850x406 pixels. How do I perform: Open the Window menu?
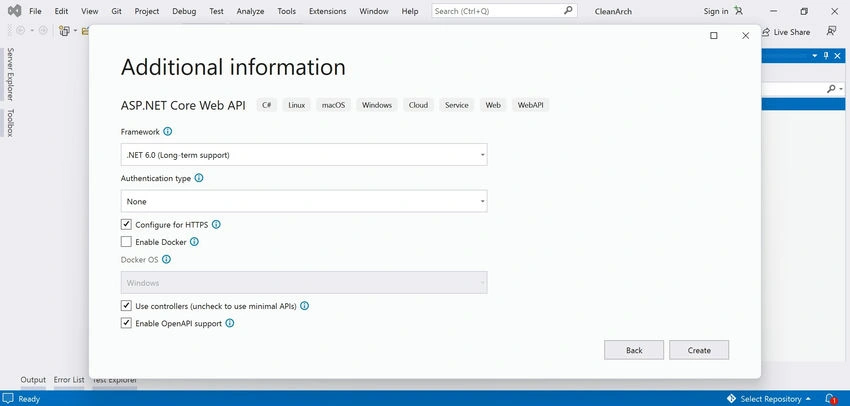point(374,11)
